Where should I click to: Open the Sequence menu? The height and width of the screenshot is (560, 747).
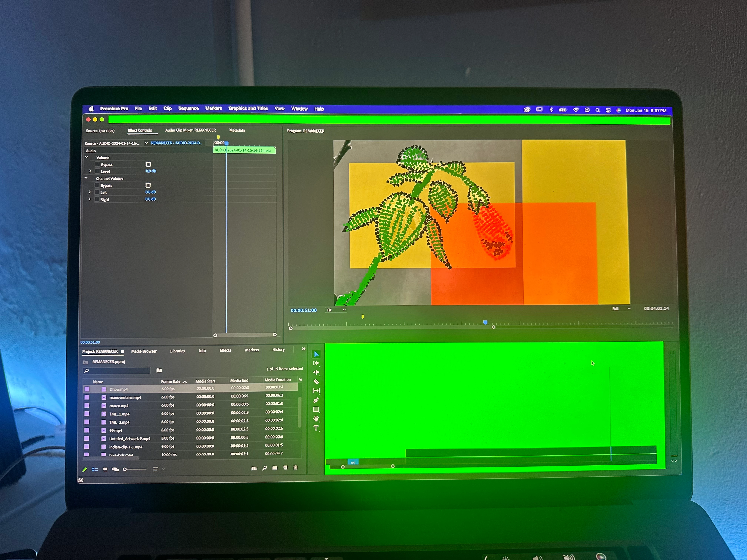[x=188, y=108]
